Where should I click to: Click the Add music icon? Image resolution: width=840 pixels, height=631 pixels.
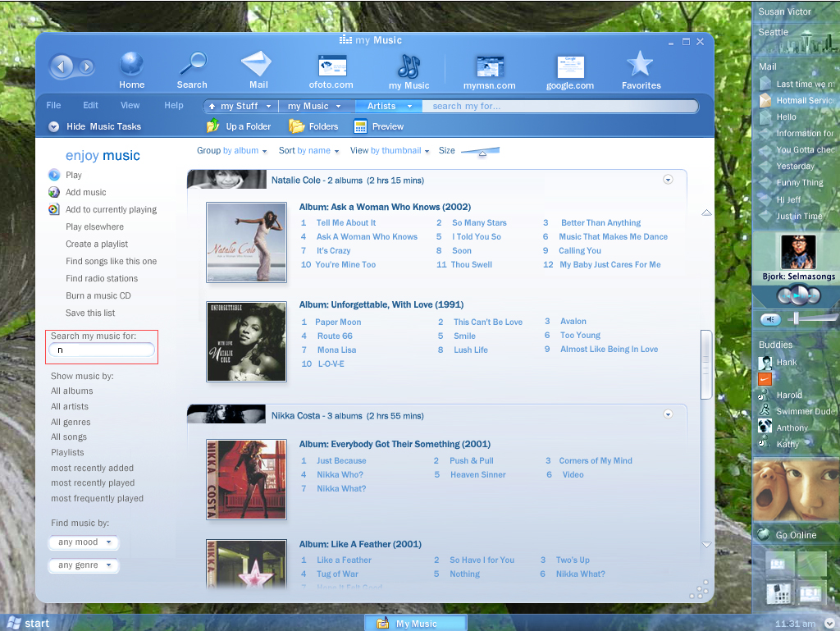[x=53, y=192]
